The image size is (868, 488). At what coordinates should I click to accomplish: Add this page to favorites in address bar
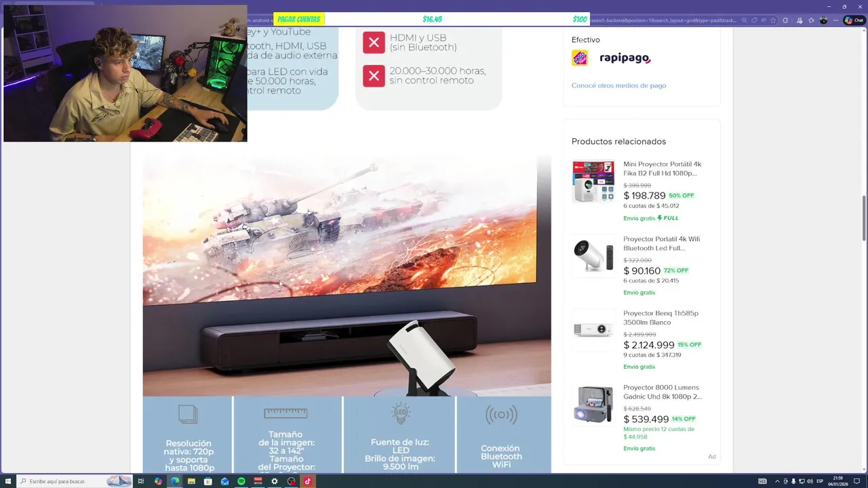[x=773, y=20]
